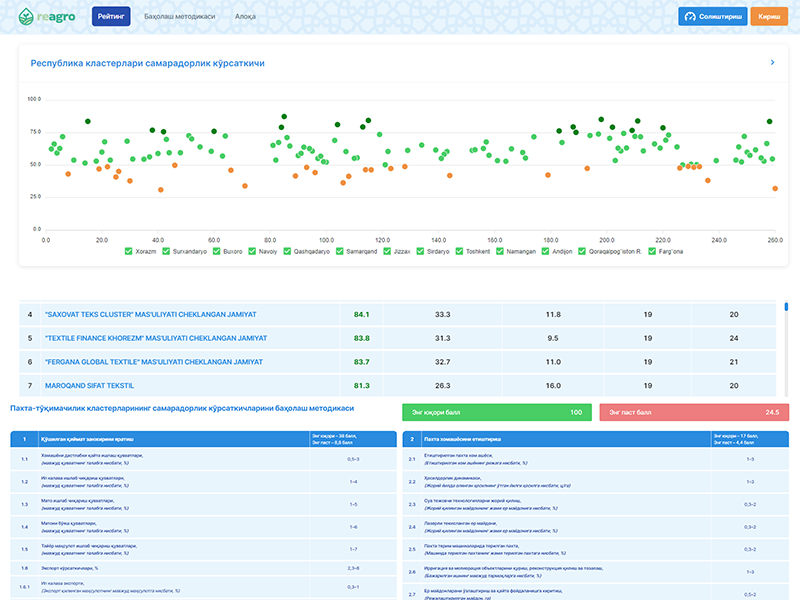Uncheck the Xorazm legend checkbox
The height and width of the screenshot is (600, 800).
point(128,252)
